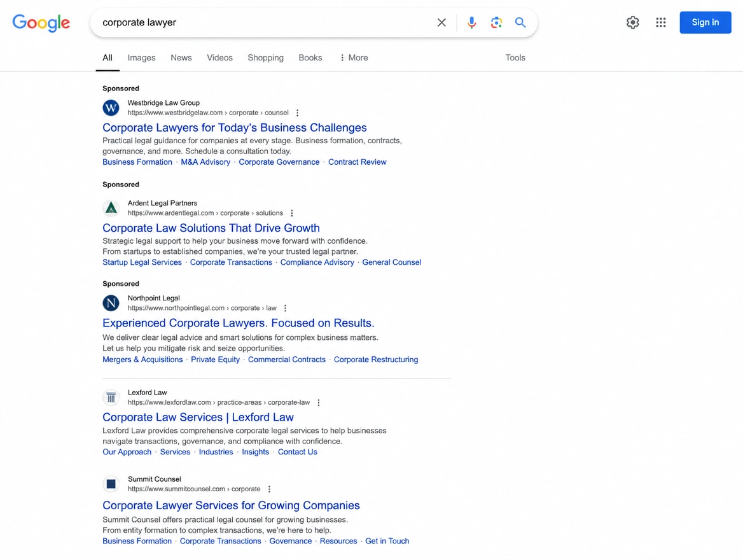Open Lexford's Services sitelink
The width and height of the screenshot is (743, 560).
[x=175, y=452]
